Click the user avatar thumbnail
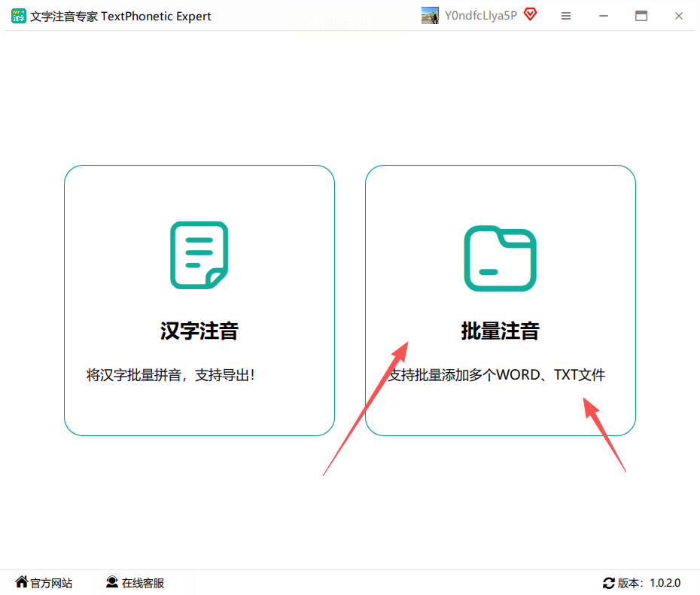The image size is (700, 595). pyautogui.click(x=430, y=16)
